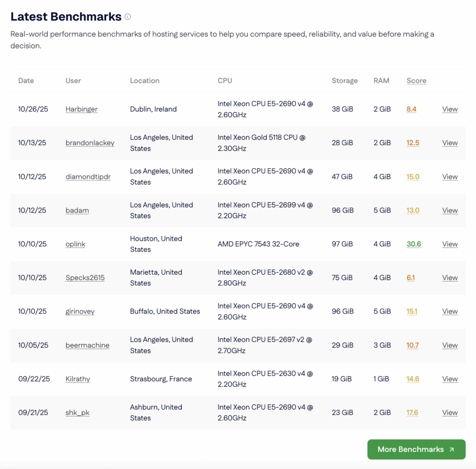Open shk_pk's benchmark from Ashburn

coord(450,412)
